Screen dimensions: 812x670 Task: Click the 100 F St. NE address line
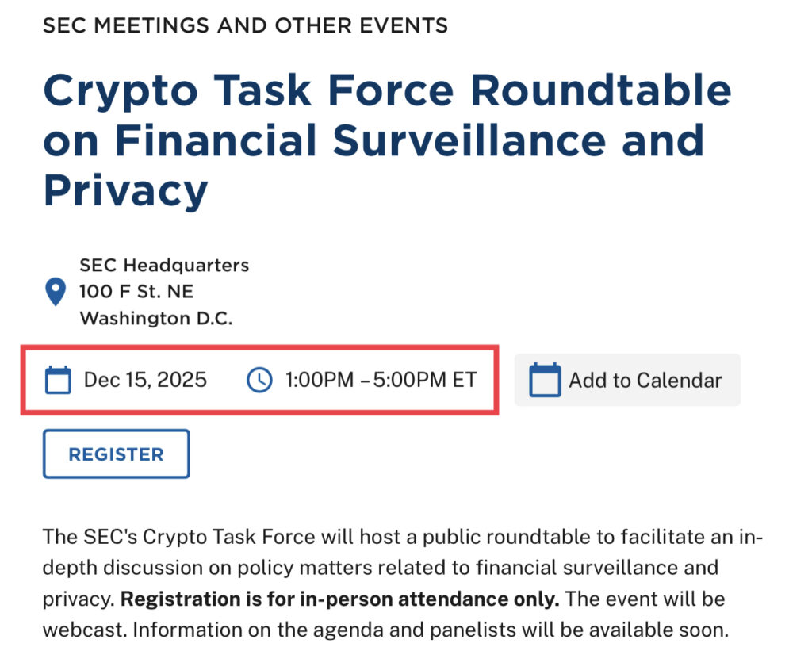[136, 292]
